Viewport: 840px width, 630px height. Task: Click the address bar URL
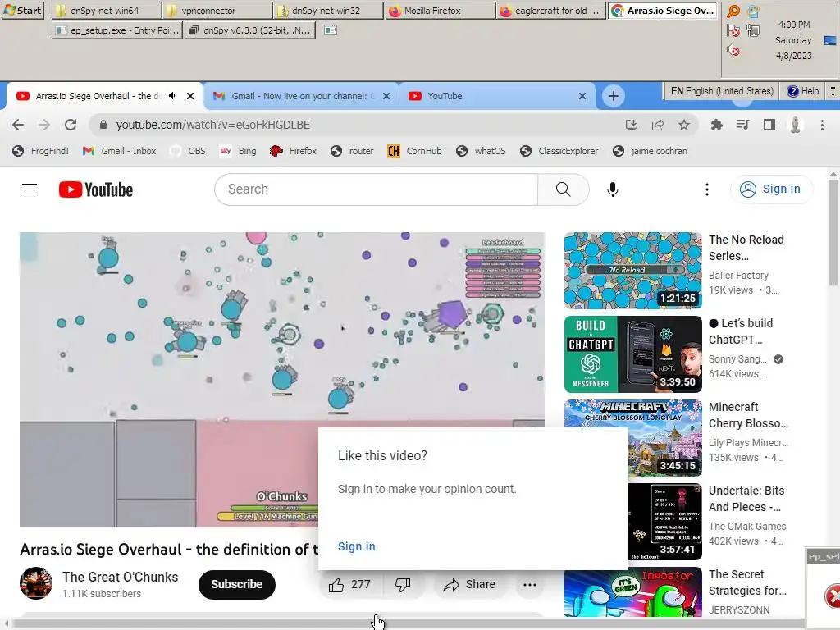[x=213, y=125]
